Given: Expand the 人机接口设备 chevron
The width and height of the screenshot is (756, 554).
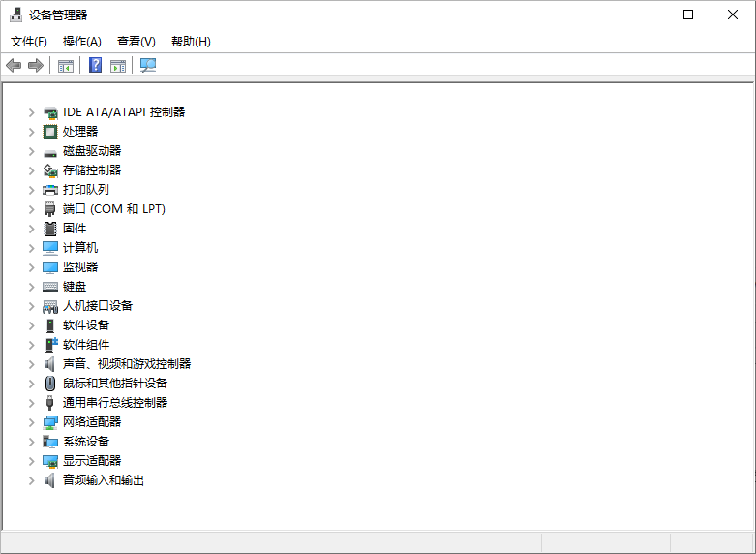Looking at the screenshot, I should click(x=31, y=306).
